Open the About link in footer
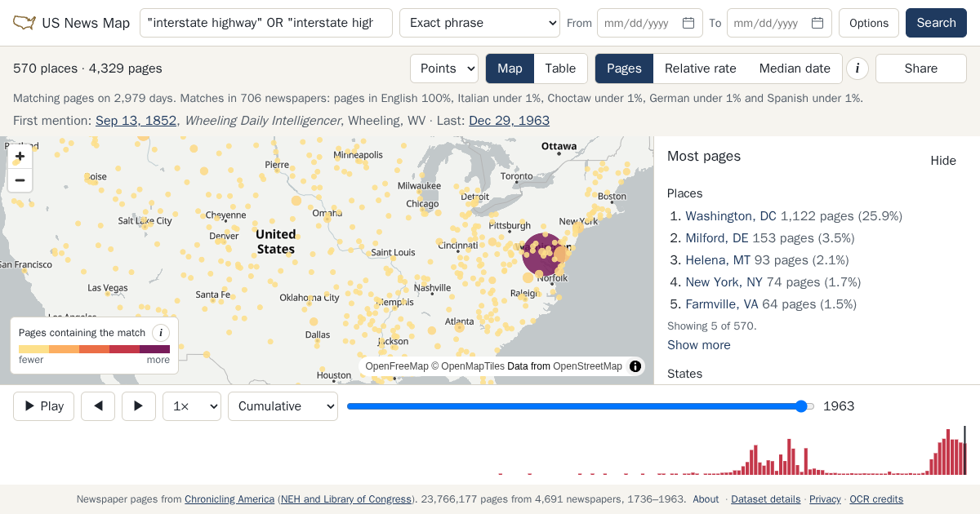 706,499
